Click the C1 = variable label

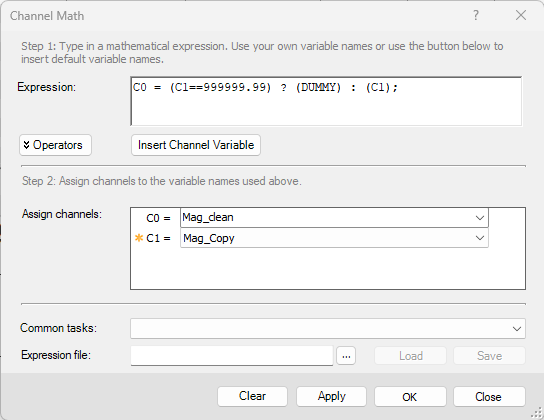(x=158, y=238)
